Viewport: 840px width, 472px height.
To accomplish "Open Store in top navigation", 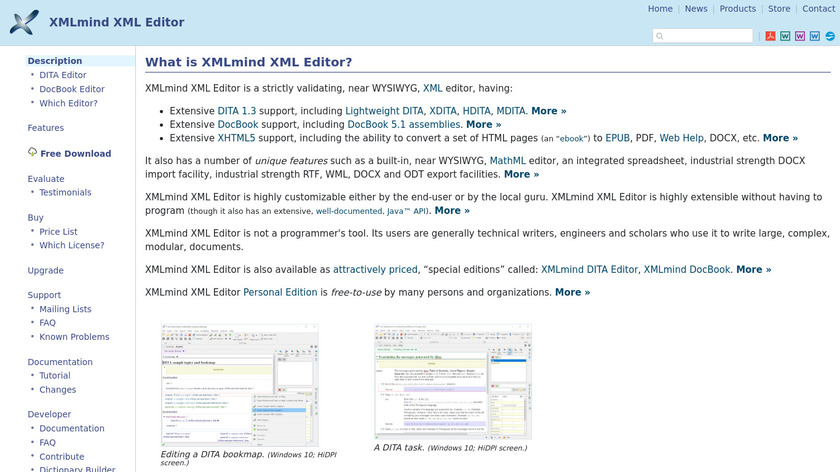I will click(x=779, y=9).
